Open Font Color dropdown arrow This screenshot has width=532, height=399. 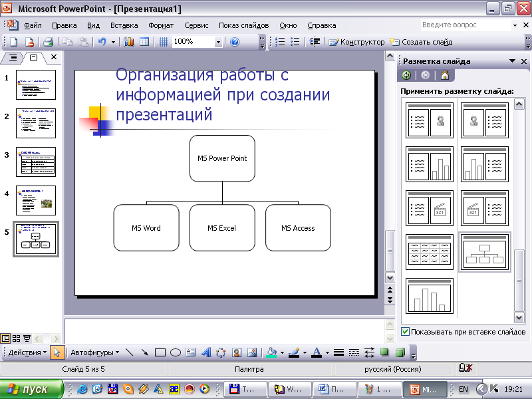(x=327, y=352)
